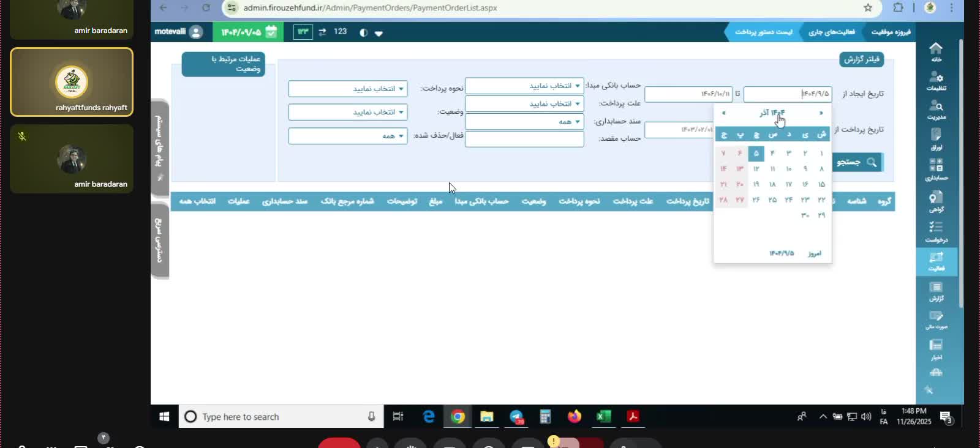Open the علت پرداخت dropdown

click(524, 104)
